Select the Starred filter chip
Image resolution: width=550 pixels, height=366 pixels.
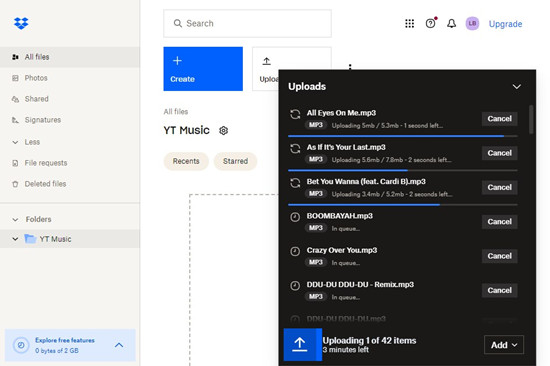[x=235, y=161]
